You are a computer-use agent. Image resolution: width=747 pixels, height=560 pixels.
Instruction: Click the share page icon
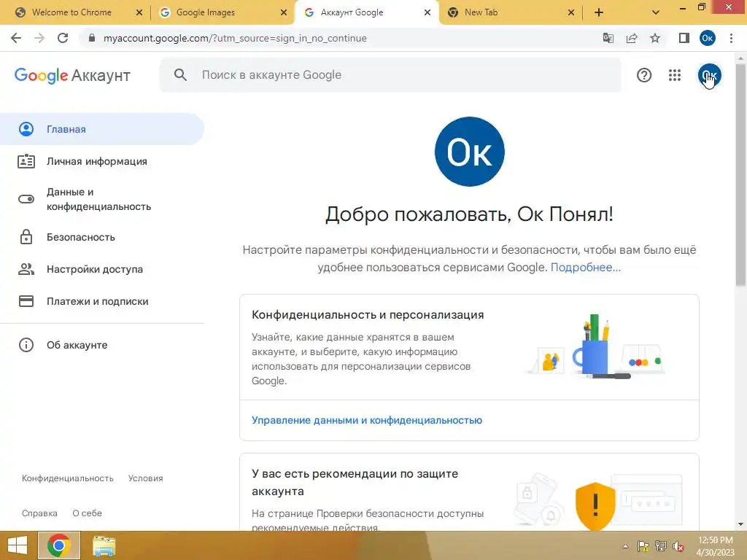click(632, 38)
